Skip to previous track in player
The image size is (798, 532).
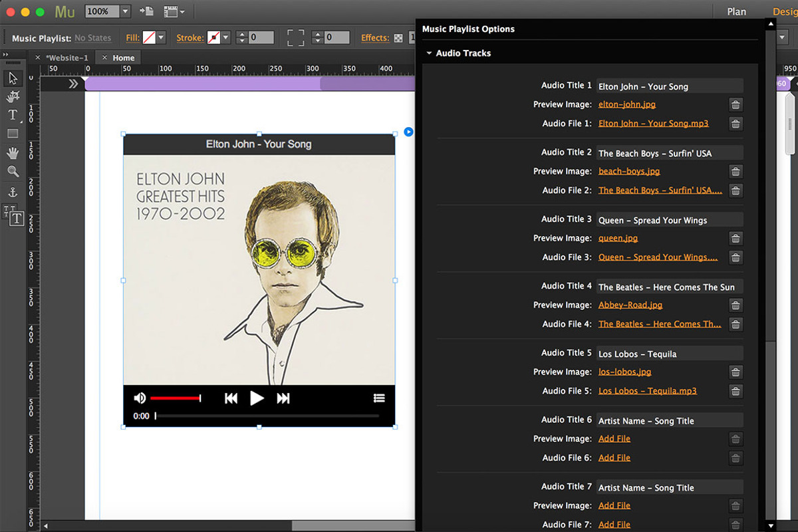(231, 398)
